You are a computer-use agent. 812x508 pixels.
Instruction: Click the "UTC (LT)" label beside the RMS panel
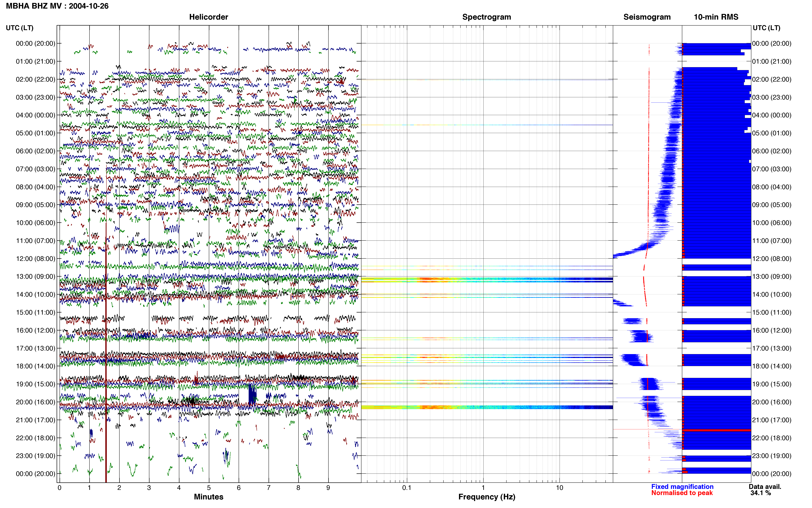point(766,28)
